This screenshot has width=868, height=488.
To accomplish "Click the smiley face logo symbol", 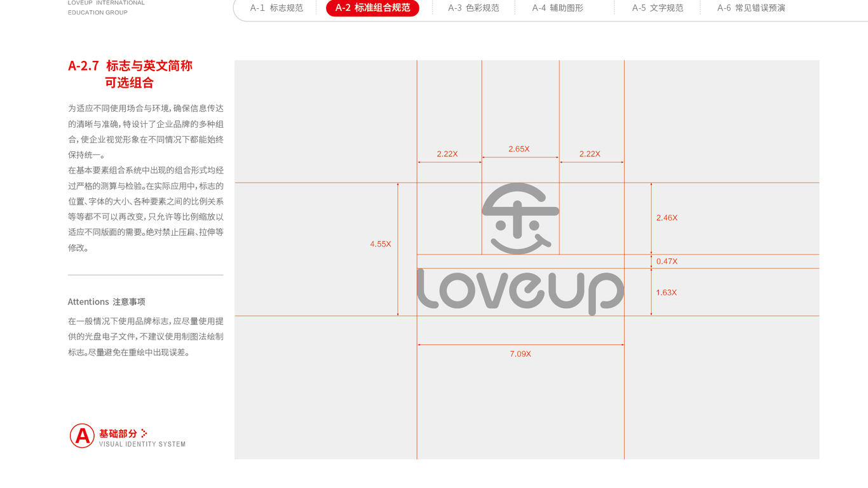I will 520,219.
